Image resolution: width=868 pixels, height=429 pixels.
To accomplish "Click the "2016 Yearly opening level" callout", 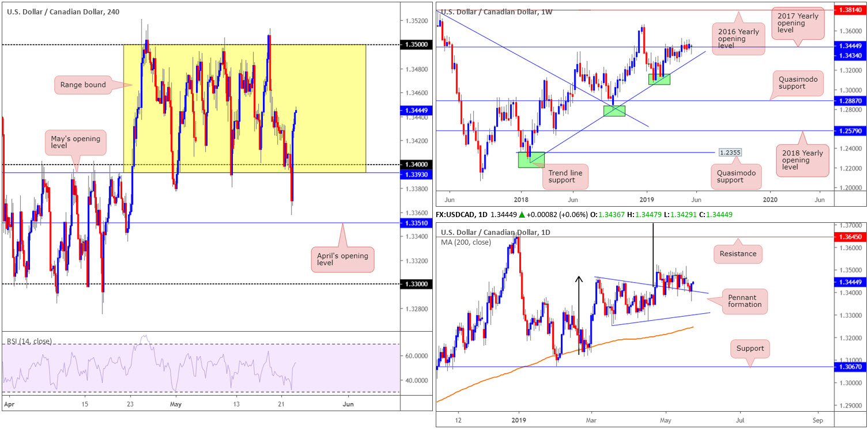I will click(738, 40).
